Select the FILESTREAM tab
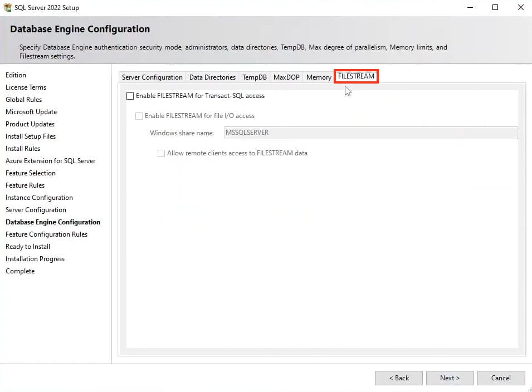Image resolution: width=532 pixels, height=392 pixels. [x=356, y=76]
